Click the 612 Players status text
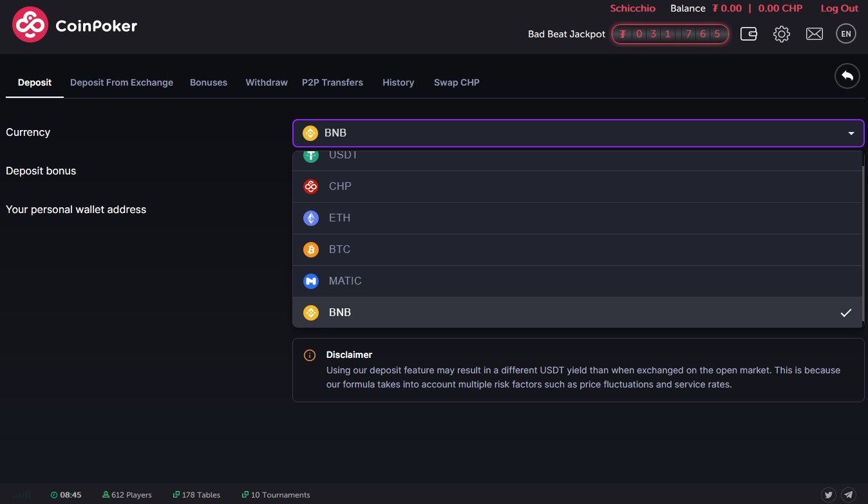Viewport: 868px width, 504px height. click(131, 495)
